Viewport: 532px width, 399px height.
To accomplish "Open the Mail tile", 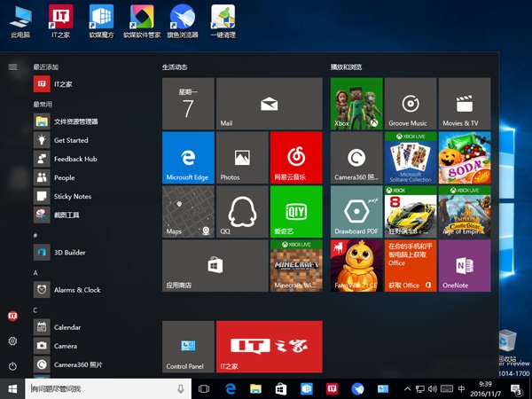I will click(269, 104).
